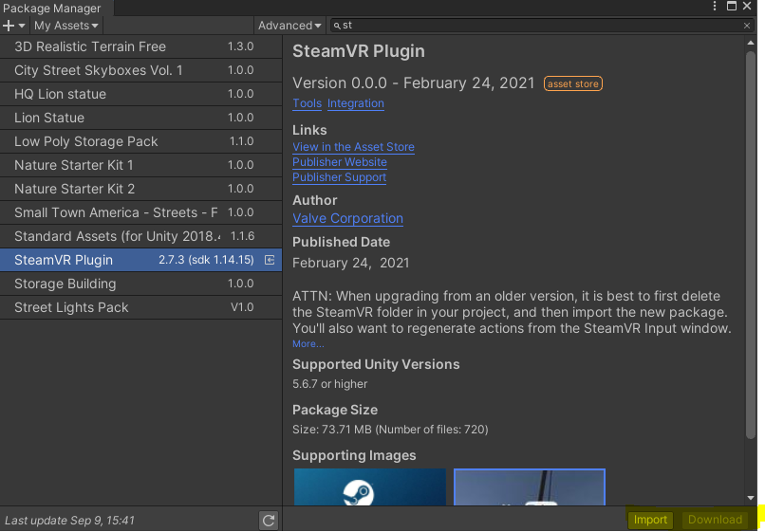Open the Publisher Website link
This screenshot has height=532, width=765.
click(340, 162)
